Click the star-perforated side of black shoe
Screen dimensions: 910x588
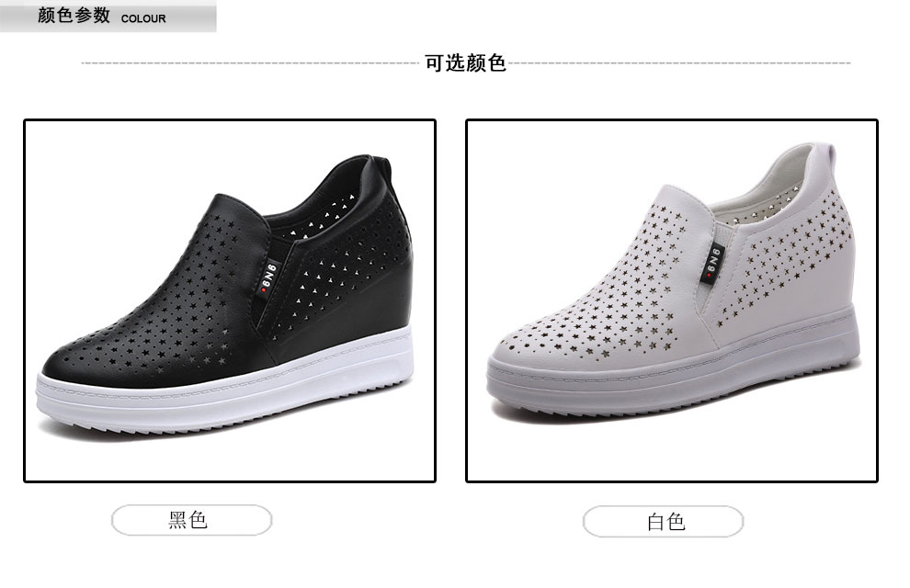(343, 261)
